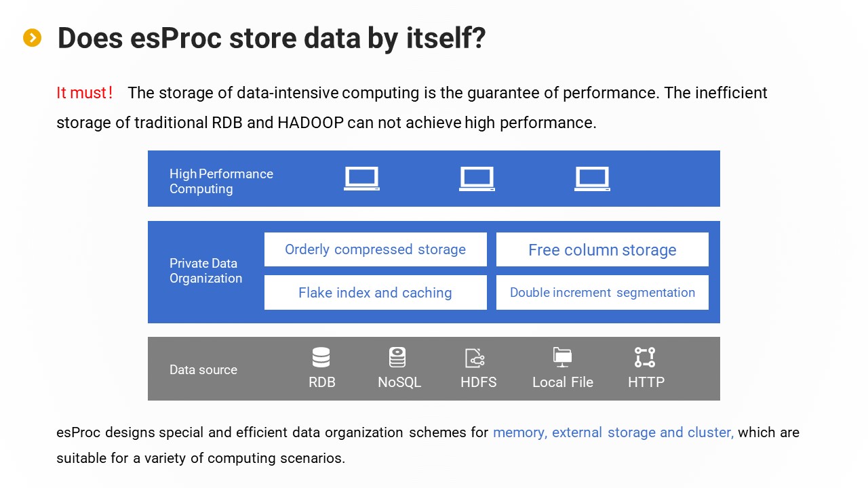Image resolution: width=868 pixels, height=488 pixels.
Task: Click the first laptop icon
Action: [x=361, y=178]
